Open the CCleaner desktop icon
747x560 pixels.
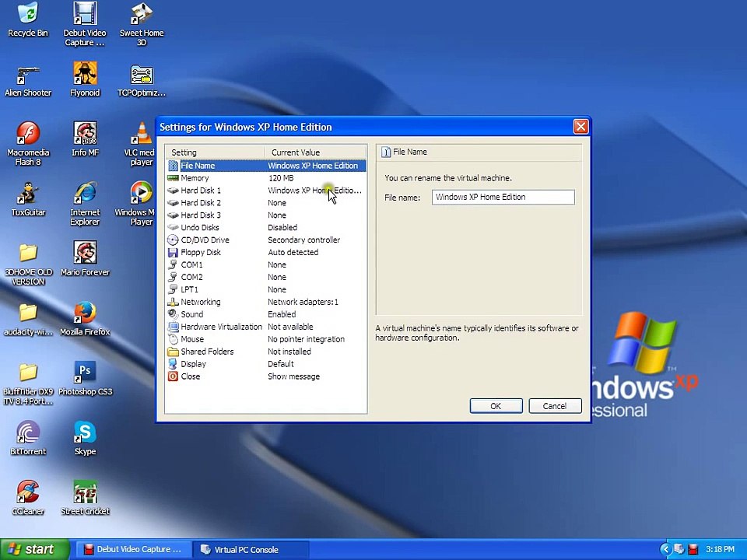pos(28,498)
